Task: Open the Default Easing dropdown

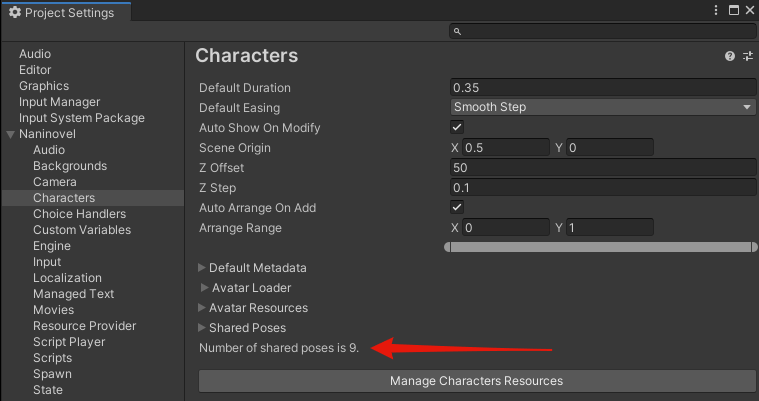Action: pyautogui.click(x=603, y=108)
